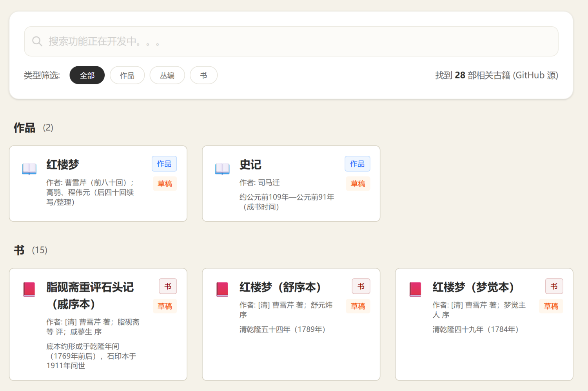The width and height of the screenshot is (588, 391).
Task: Click the red book icon beside 红楼梦（梦觉本）
Action: [x=415, y=289]
